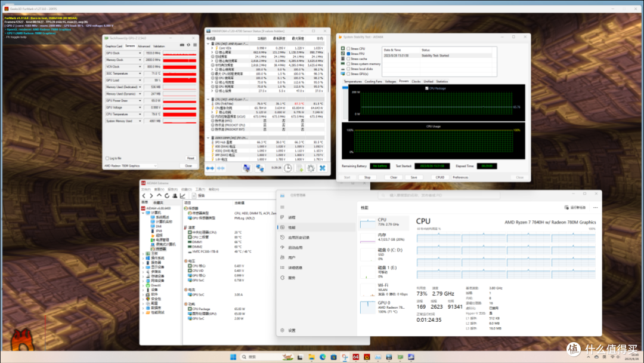Open Statistics tab in Stability Test
The height and width of the screenshot is (363, 644).
click(442, 81)
